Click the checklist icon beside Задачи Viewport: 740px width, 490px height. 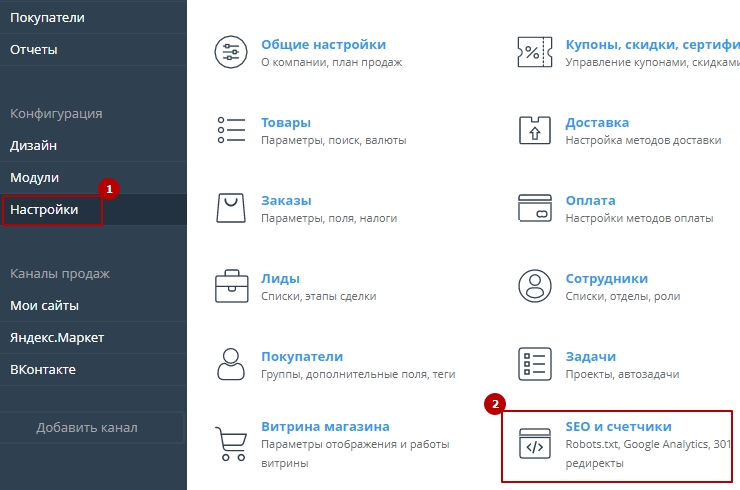tap(535, 364)
